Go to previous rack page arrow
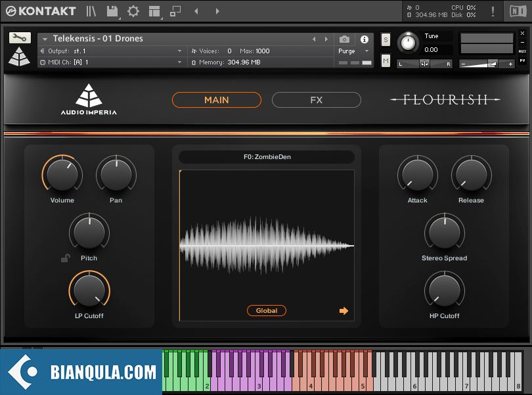This screenshot has width=532, height=395. tap(196, 11)
